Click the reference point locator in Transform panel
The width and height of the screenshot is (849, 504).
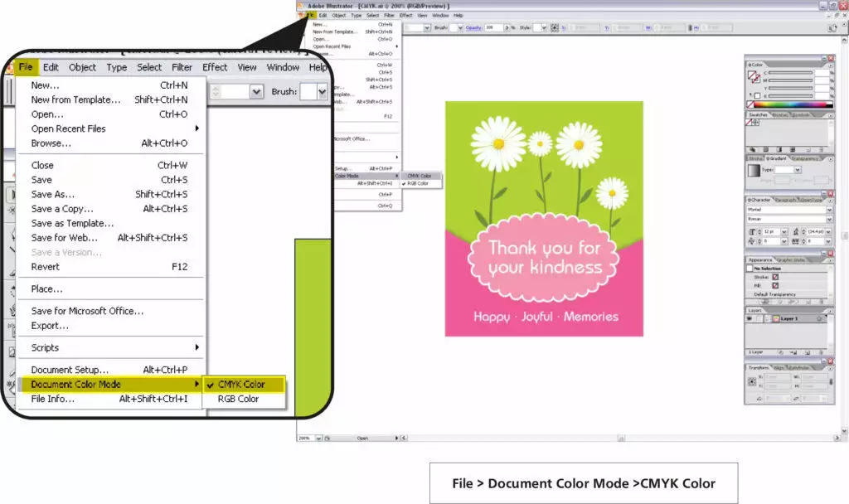point(753,381)
